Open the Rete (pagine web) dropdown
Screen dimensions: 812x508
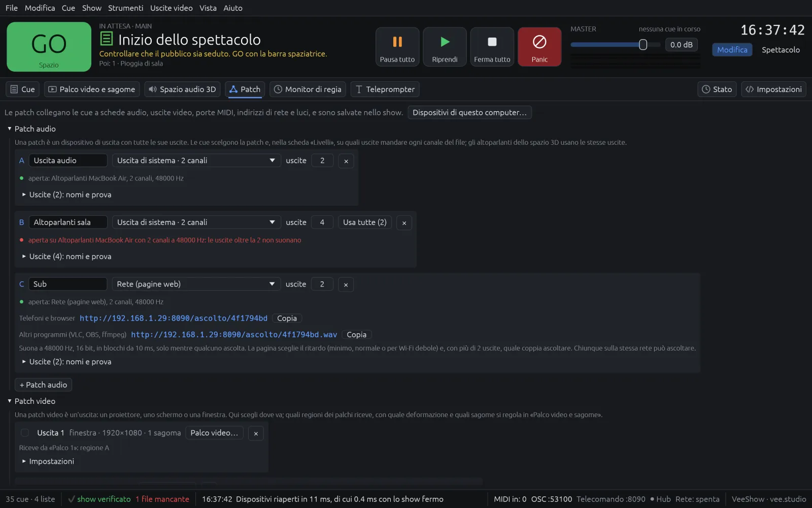(196, 284)
